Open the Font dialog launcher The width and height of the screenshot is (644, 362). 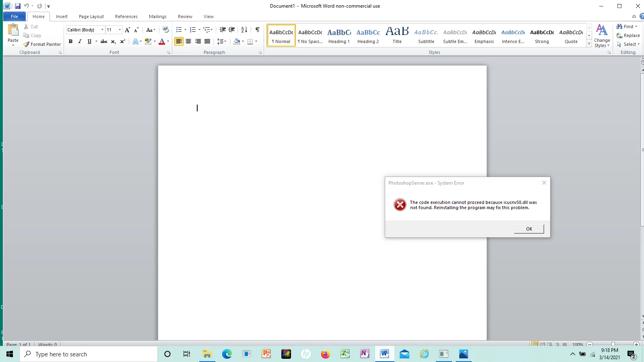[168, 53]
